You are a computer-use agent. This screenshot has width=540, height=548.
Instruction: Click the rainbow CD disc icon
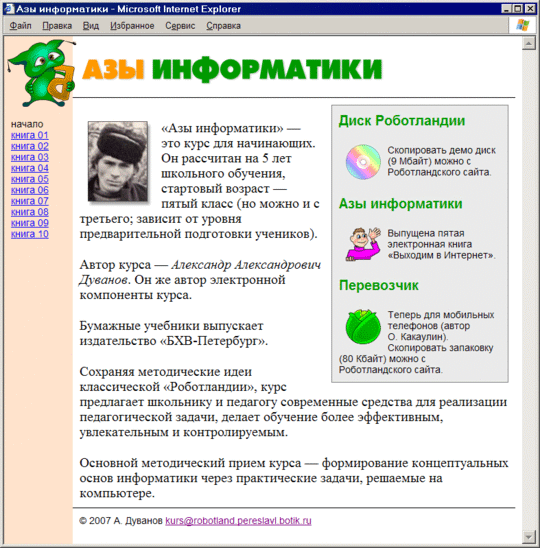coord(363,162)
